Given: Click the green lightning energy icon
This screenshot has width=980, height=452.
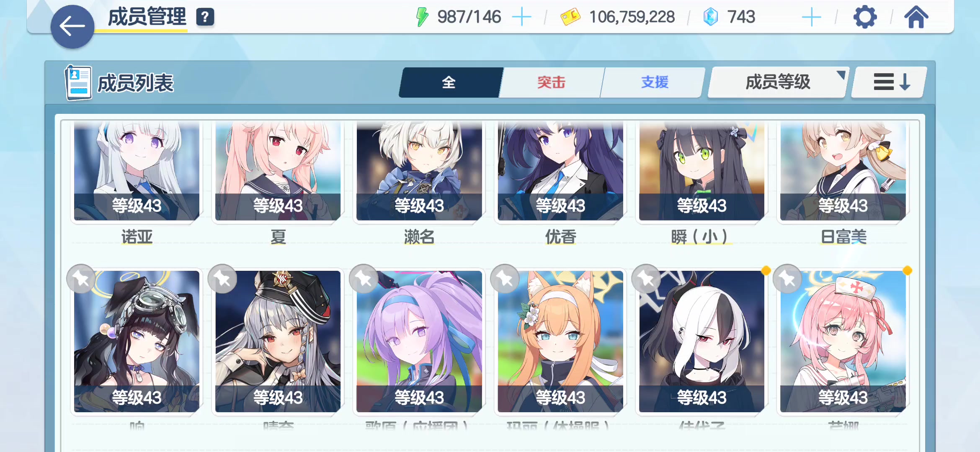Looking at the screenshot, I should 422,17.
